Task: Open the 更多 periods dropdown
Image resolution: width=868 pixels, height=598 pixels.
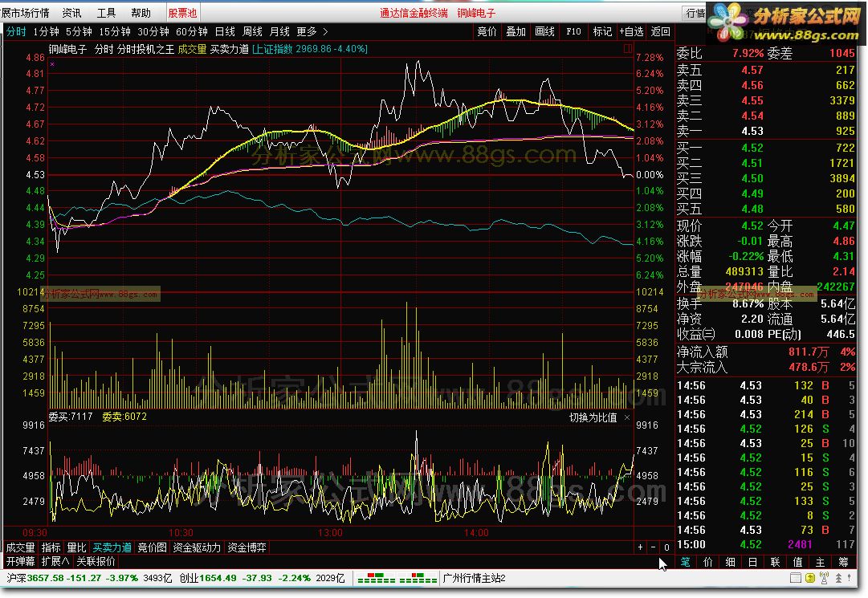Action: pos(307,32)
